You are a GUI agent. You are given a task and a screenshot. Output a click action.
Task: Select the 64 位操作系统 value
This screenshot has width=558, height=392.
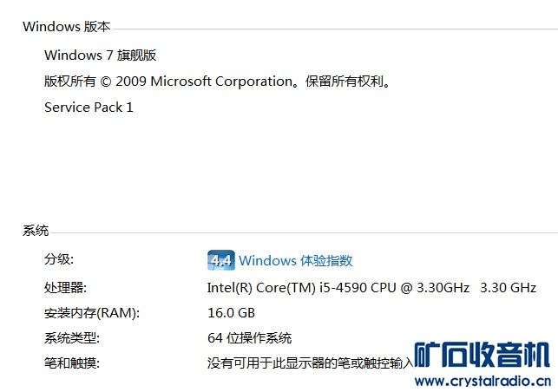click(249, 338)
